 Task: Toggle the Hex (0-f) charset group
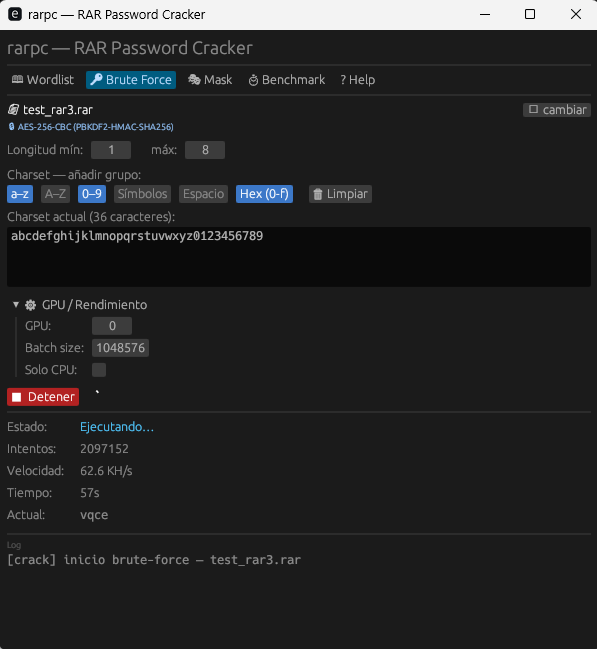tap(264, 194)
